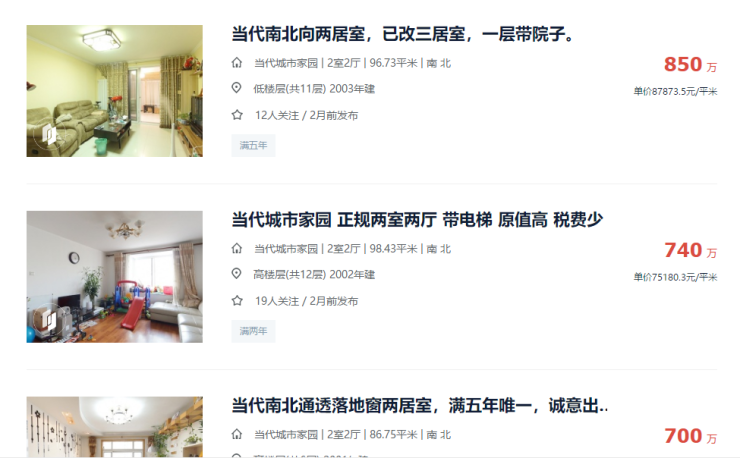The height and width of the screenshot is (458, 740).
Task: Open VR tour icon on the second listing photo
Action: click(49, 320)
